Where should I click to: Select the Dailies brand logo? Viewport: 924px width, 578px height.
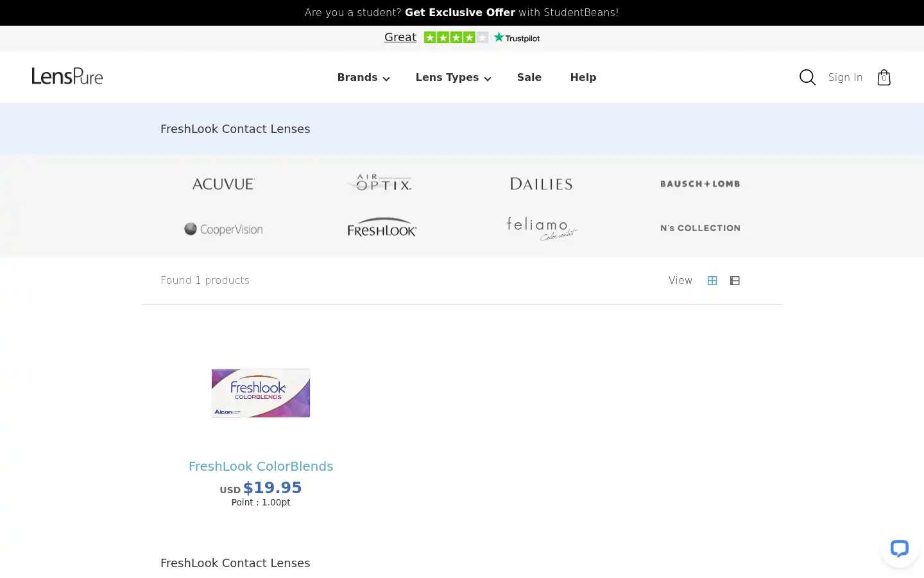click(541, 184)
